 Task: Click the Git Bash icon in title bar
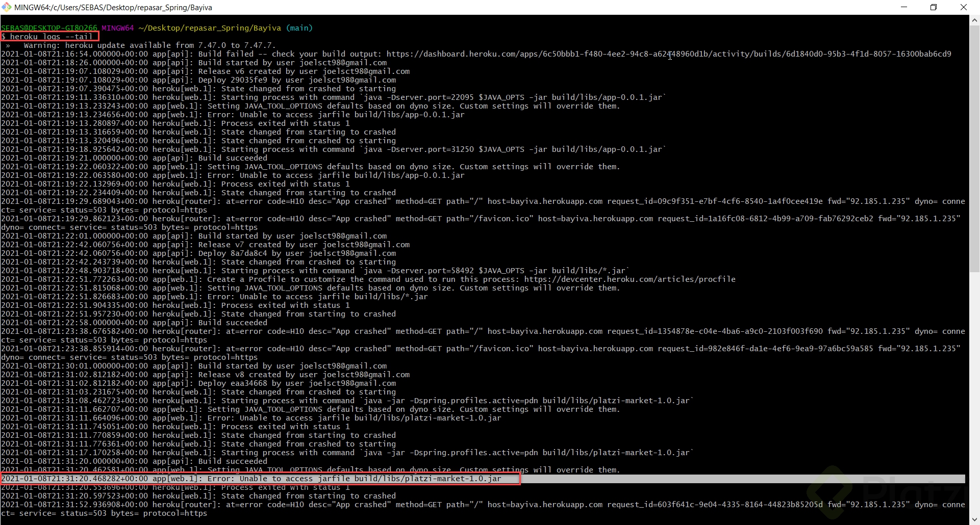click(7, 7)
